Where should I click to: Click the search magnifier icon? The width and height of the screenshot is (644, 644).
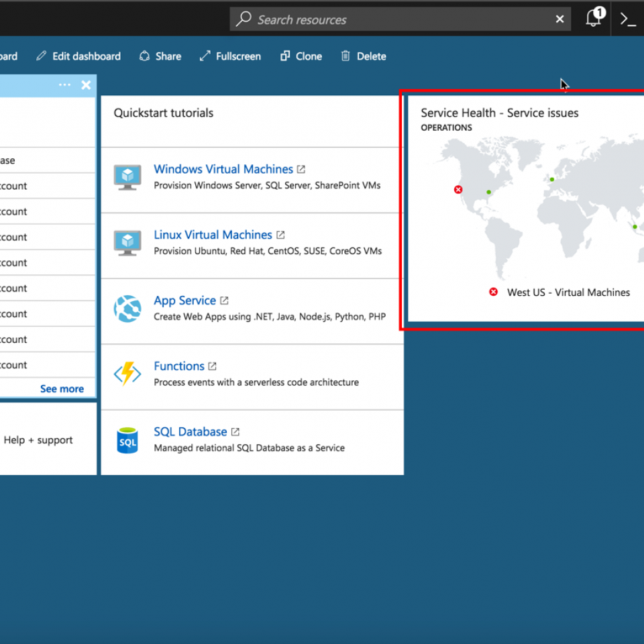click(x=244, y=19)
